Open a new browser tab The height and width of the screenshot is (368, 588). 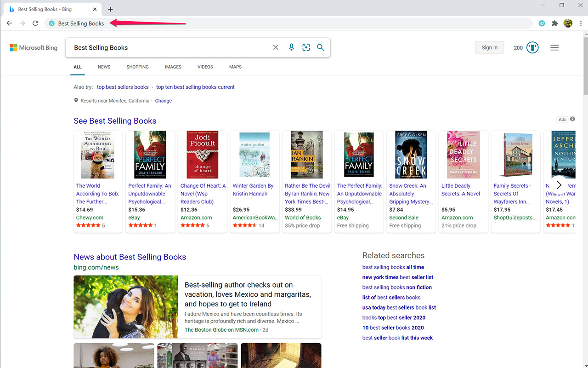[110, 9]
